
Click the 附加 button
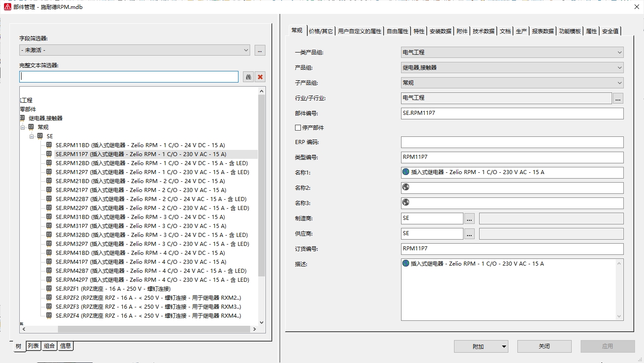tap(481, 346)
